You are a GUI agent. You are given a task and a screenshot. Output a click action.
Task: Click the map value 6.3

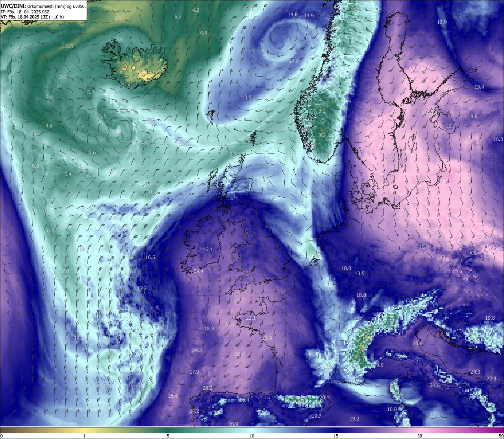pyautogui.click(x=50, y=230)
